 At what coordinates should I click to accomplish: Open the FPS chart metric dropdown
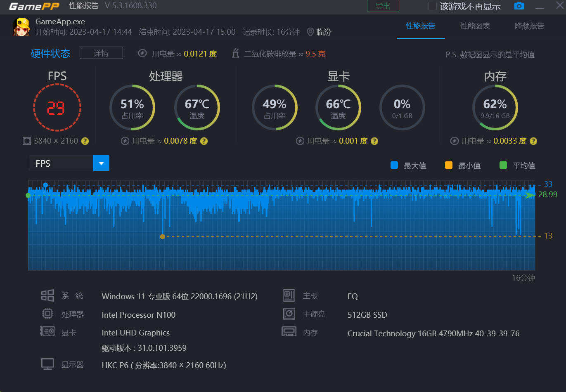(x=101, y=163)
